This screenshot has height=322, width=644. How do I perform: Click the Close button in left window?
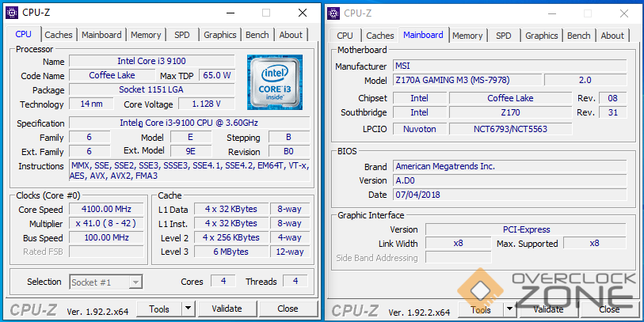288,309
